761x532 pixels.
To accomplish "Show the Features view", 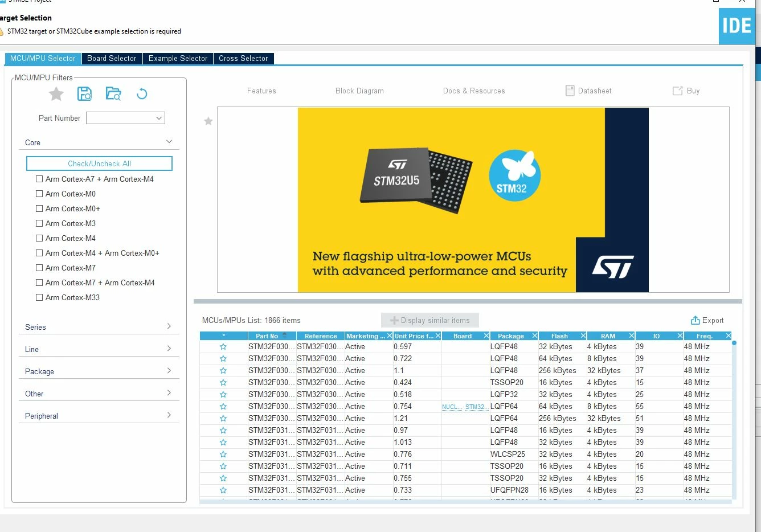I will click(261, 91).
